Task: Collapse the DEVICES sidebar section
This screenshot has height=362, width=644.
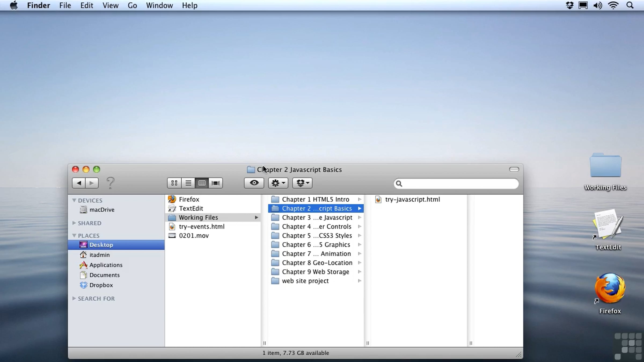Action: pyautogui.click(x=74, y=200)
